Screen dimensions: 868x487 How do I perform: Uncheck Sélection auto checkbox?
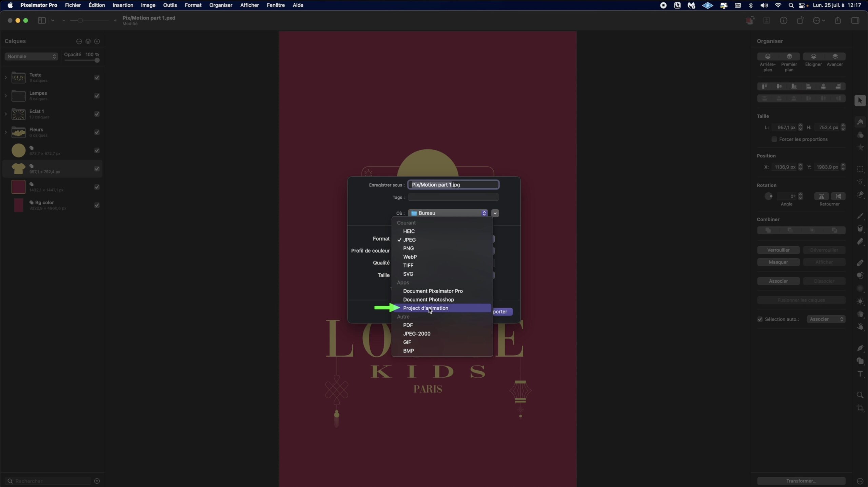click(x=760, y=319)
